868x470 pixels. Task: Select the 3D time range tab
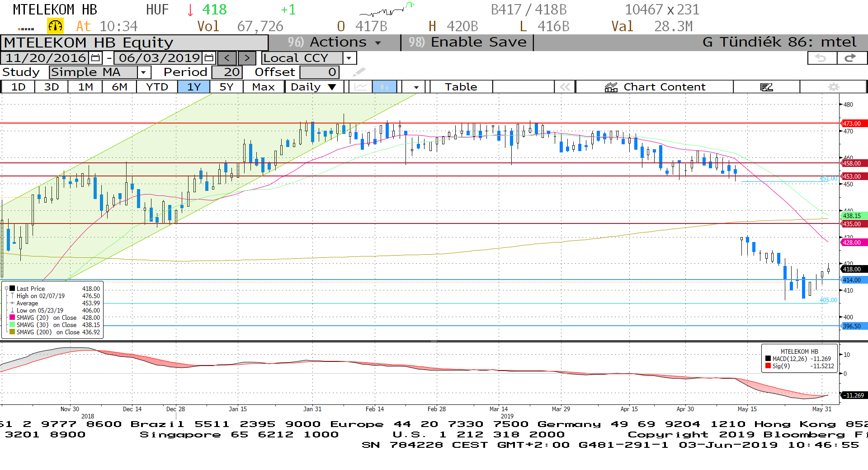pos(52,87)
